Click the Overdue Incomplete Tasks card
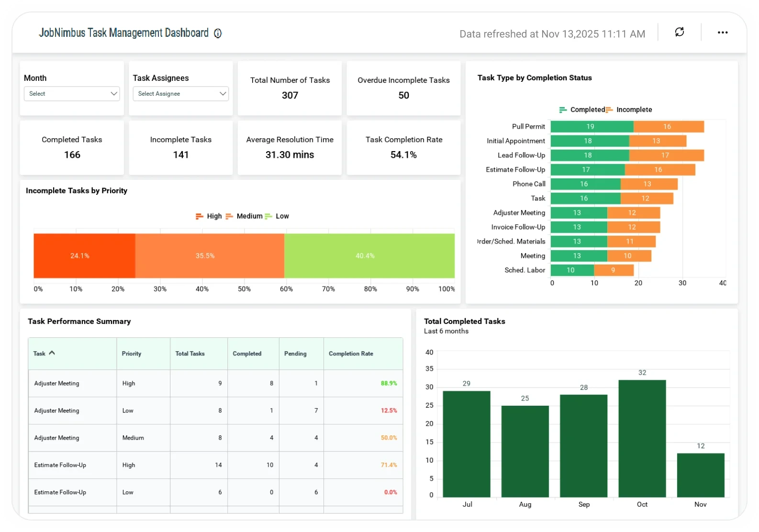759x532 pixels. [403, 88]
